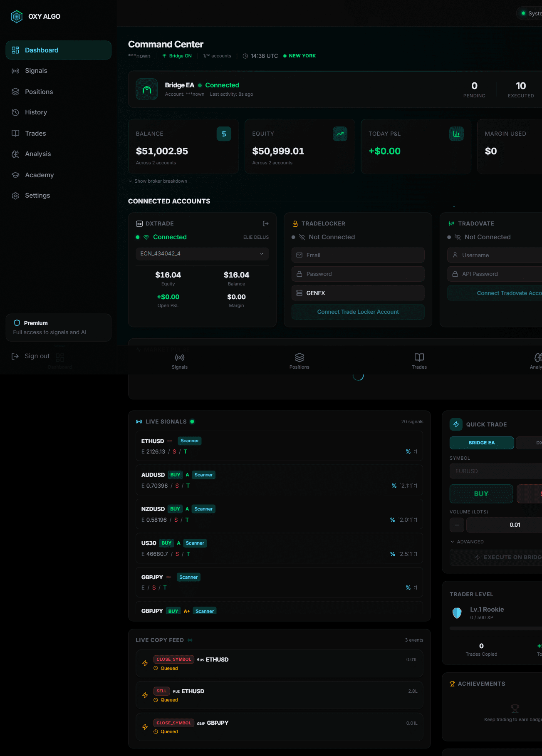Click the Live Signals broadcast icon

(x=139, y=421)
